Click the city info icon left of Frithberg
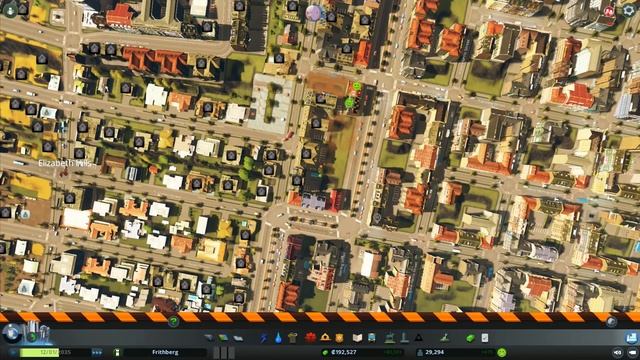Viewport: 640px width, 360px height. (x=117, y=352)
